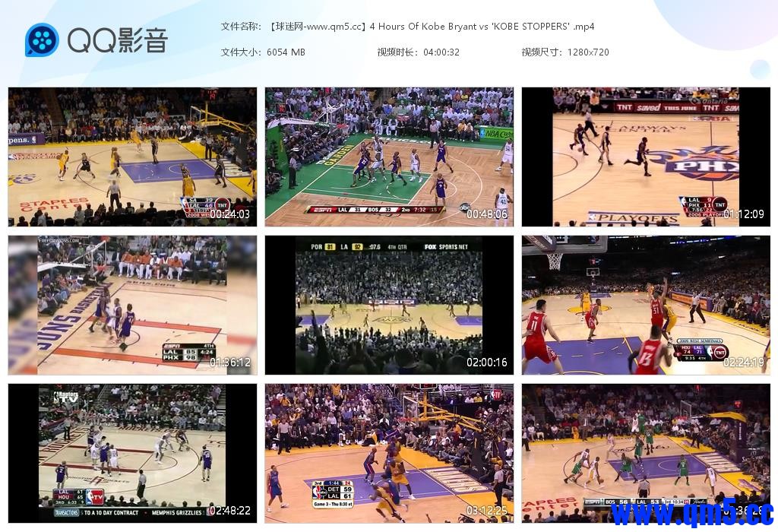
Task: Click the QQ影音 title text
Action: [118, 40]
